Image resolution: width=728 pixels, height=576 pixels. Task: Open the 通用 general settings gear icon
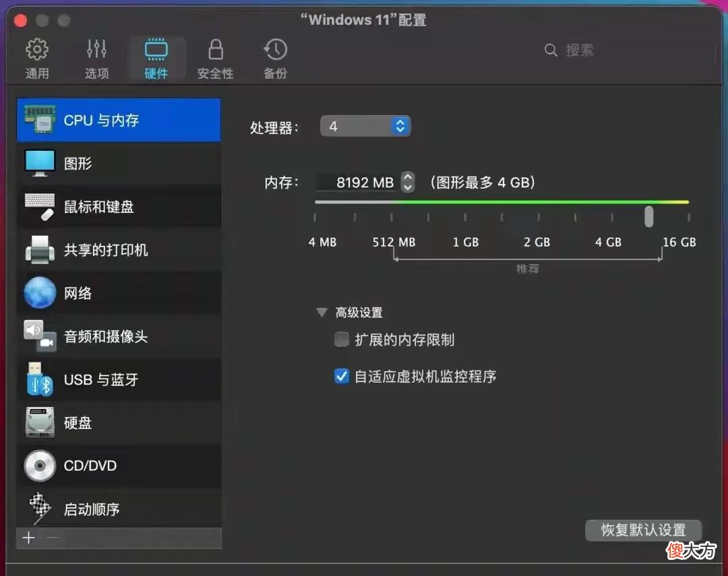click(36, 49)
